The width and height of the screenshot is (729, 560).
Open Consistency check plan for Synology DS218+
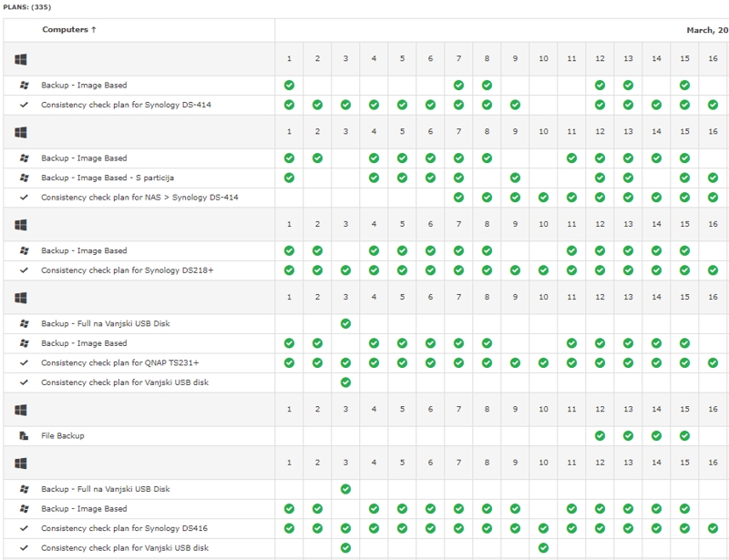point(126,270)
